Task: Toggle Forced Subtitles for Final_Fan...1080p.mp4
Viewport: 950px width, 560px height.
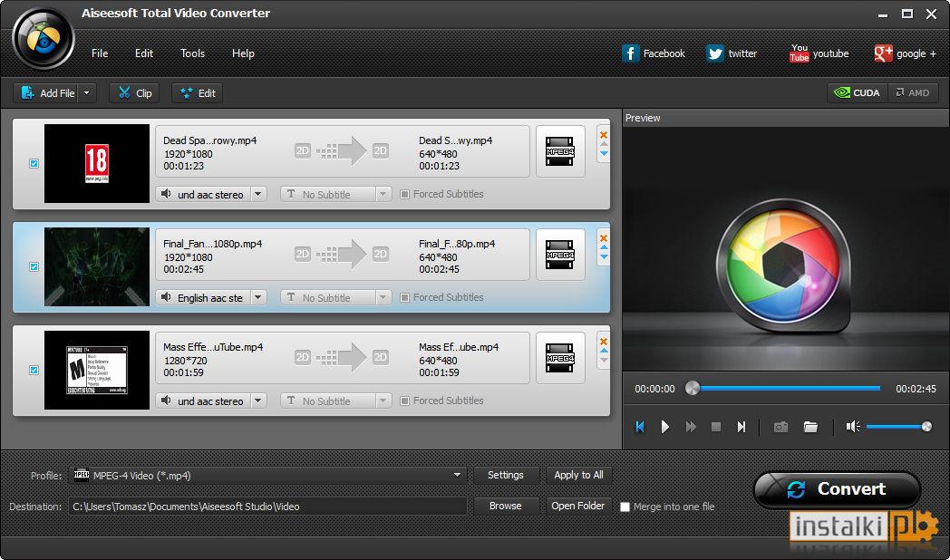Action: point(404,298)
